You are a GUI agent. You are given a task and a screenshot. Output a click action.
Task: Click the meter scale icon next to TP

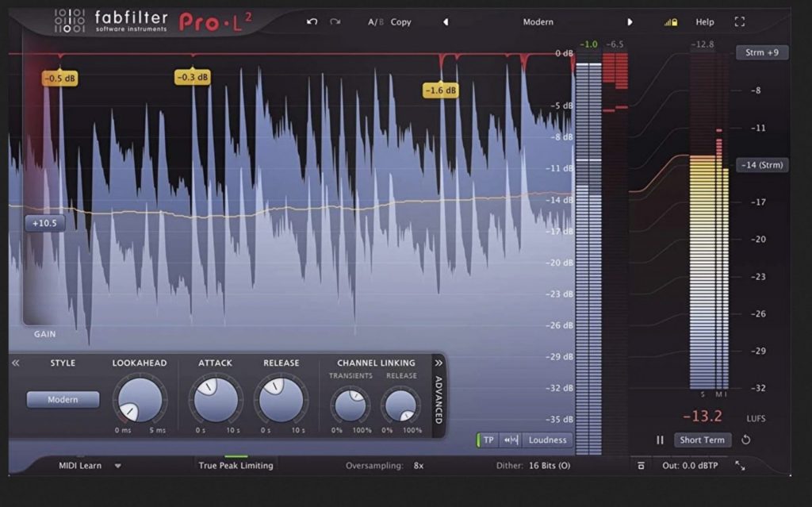pos(511,440)
